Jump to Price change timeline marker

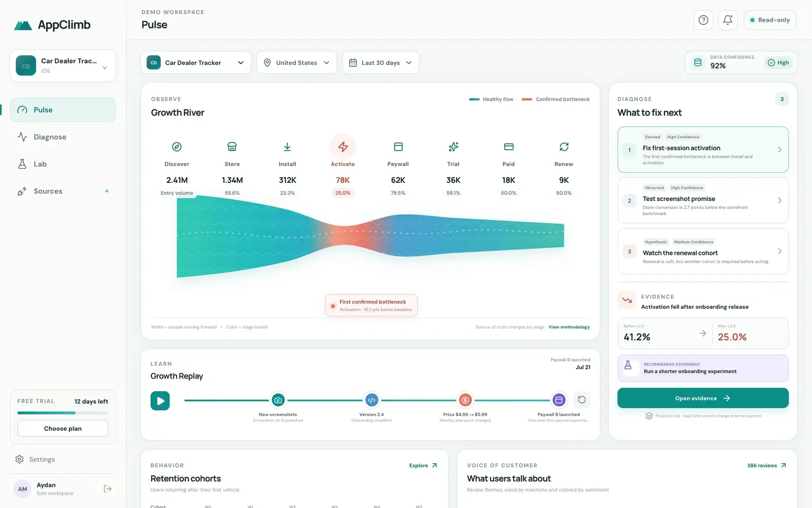[465, 400]
